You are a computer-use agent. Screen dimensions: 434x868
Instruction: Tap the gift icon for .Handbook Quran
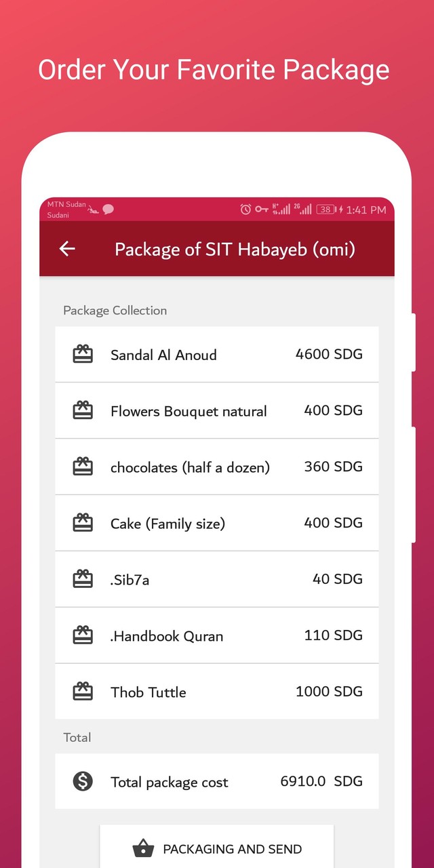pyautogui.click(x=83, y=635)
